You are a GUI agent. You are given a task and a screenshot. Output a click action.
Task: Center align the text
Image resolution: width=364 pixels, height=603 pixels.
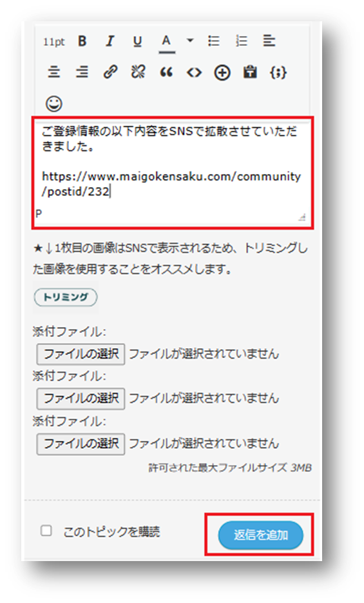53,72
